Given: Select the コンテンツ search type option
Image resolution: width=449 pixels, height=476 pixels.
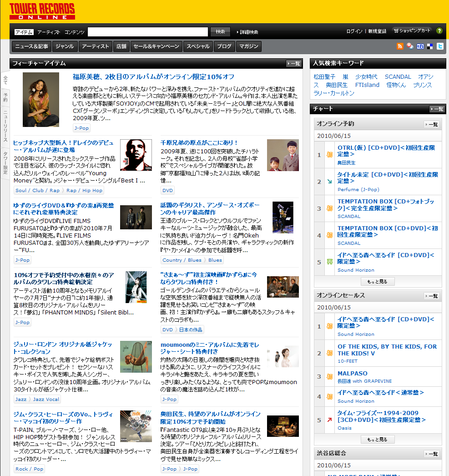Looking at the screenshot, I should [x=74, y=32].
